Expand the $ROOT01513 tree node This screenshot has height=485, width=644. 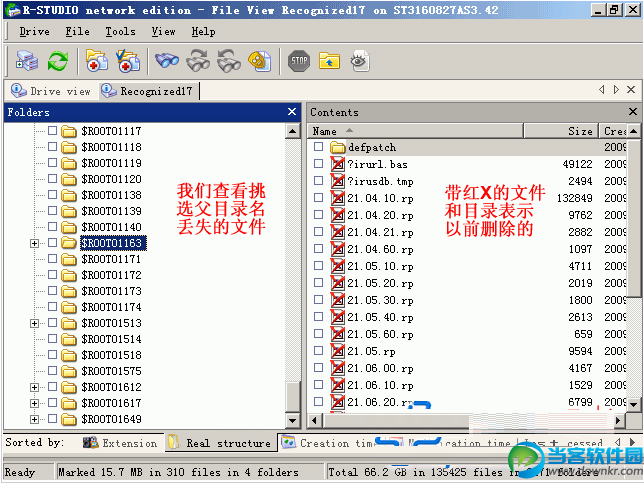point(34,323)
